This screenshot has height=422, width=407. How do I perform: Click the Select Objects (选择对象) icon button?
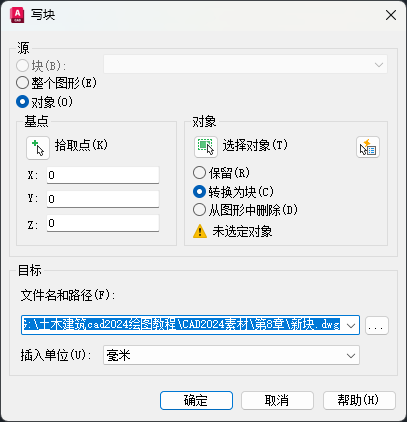tap(206, 147)
